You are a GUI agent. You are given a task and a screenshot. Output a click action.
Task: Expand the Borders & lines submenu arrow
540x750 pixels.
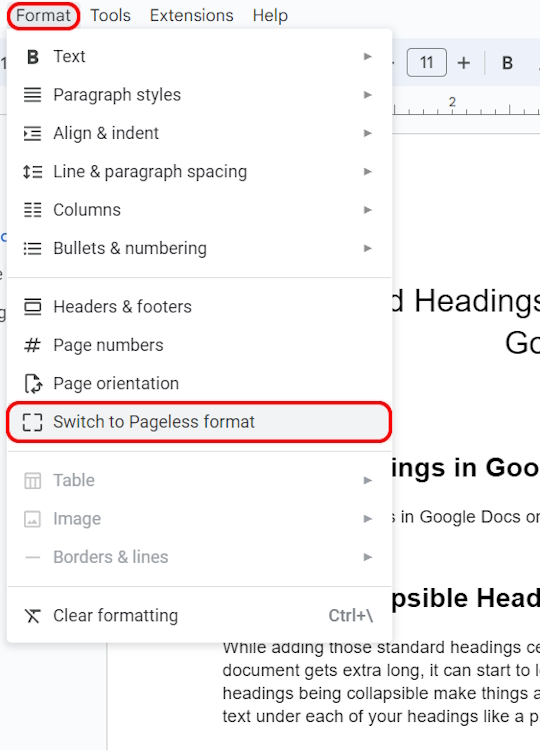coord(367,557)
